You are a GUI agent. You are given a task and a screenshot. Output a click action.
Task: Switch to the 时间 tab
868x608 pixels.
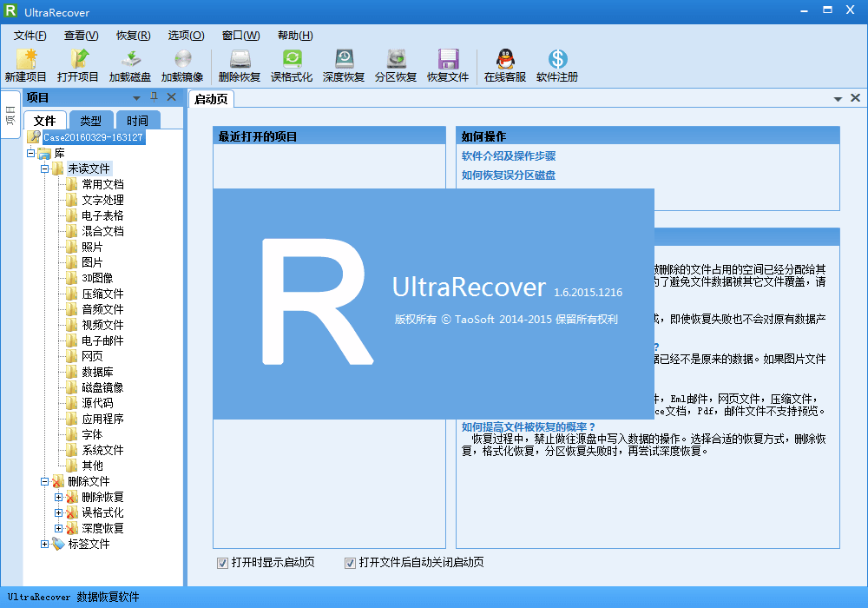tap(138, 120)
